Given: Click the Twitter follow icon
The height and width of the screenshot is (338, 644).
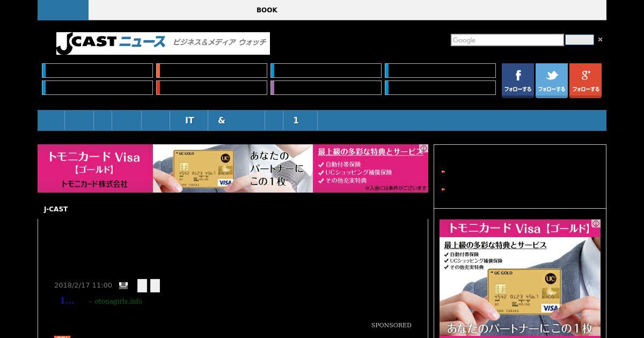Looking at the screenshot, I should tap(552, 80).
